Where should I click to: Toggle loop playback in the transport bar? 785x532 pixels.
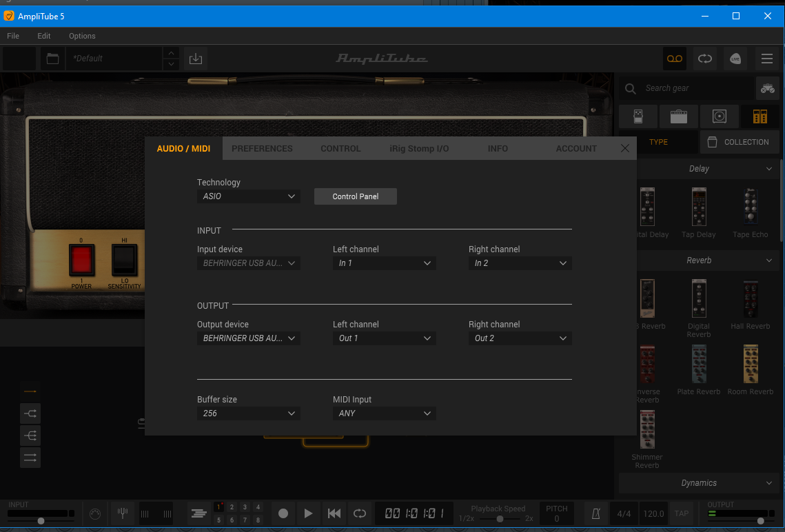coord(360,513)
